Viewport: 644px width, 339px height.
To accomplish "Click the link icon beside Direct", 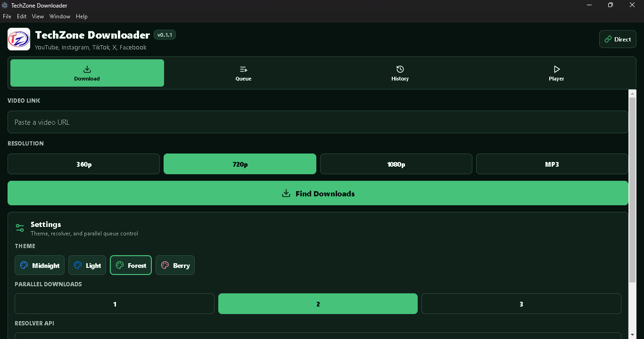I will (608, 40).
